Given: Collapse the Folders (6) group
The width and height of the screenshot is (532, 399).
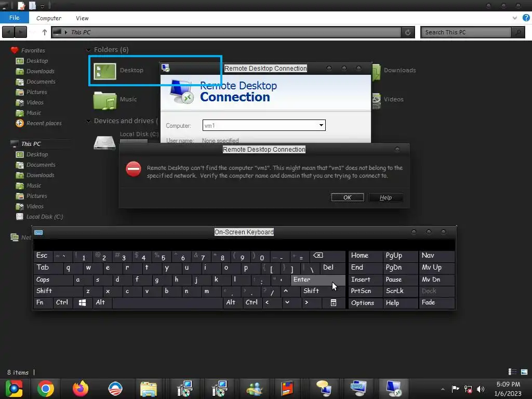Looking at the screenshot, I should 88,50.
